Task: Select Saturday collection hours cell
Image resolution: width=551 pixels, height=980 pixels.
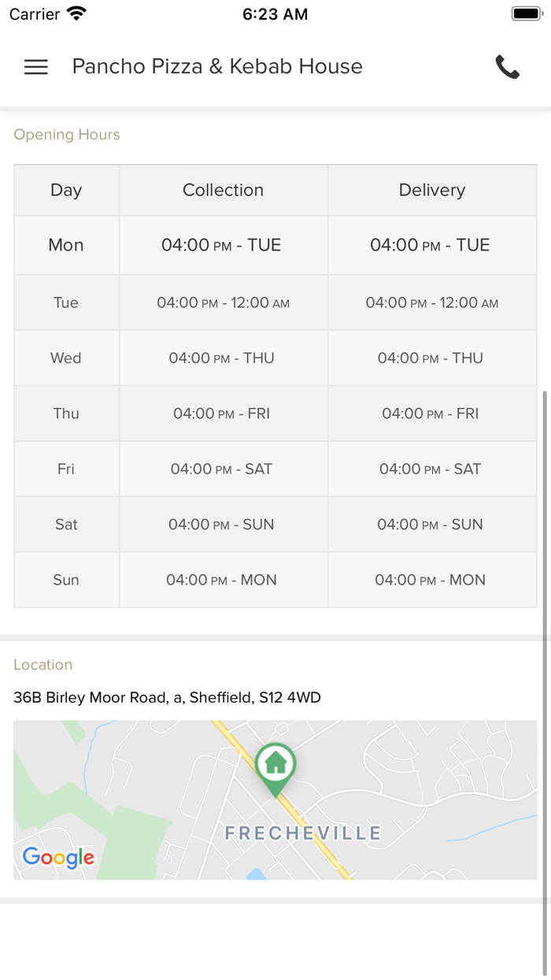Action: (221, 525)
